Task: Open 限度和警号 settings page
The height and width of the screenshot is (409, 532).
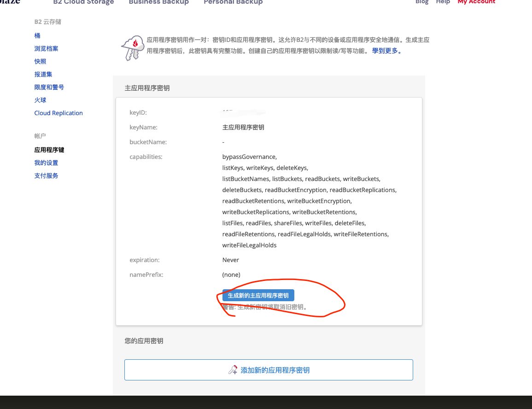Action: pyautogui.click(x=49, y=87)
